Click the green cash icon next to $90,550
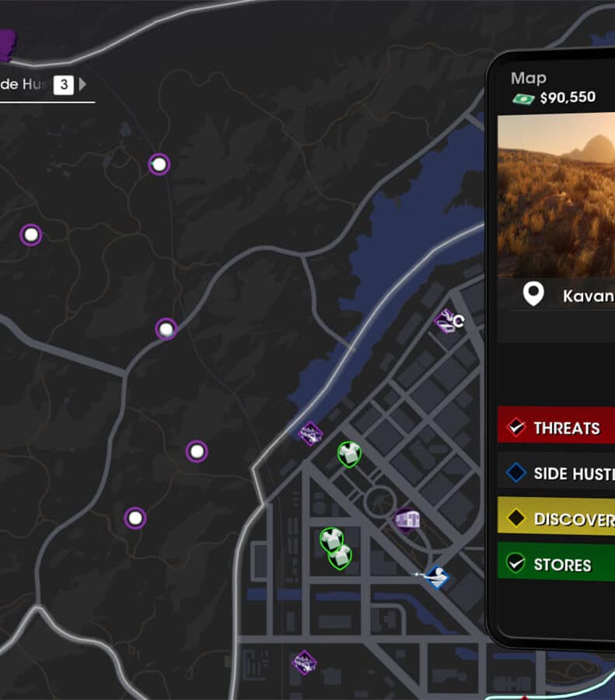 523,99
